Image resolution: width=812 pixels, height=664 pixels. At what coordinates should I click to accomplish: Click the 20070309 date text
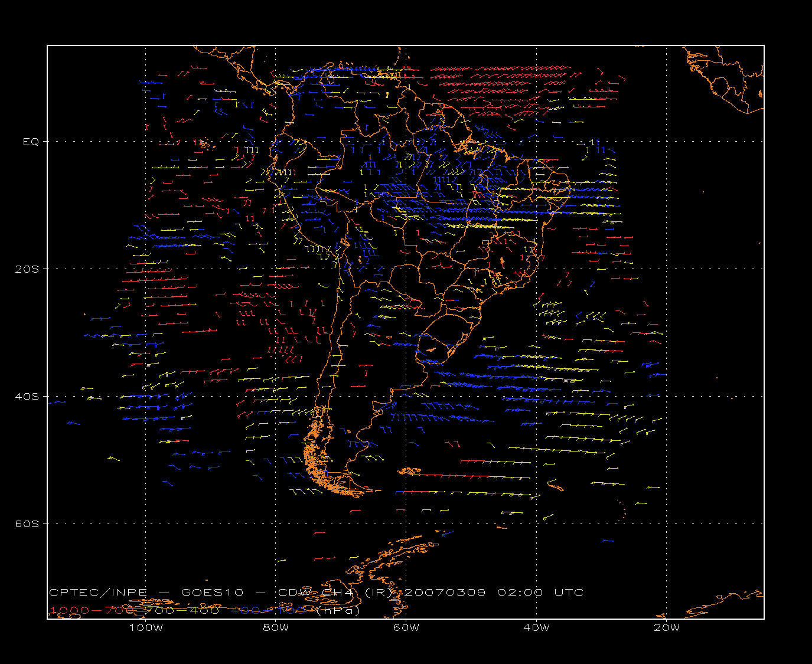(445, 593)
